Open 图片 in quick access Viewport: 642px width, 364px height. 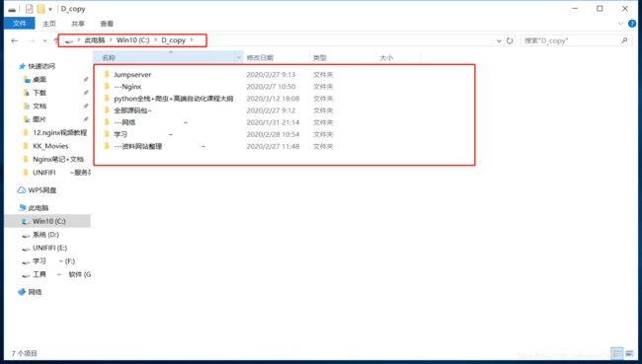(x=40, y=119)
